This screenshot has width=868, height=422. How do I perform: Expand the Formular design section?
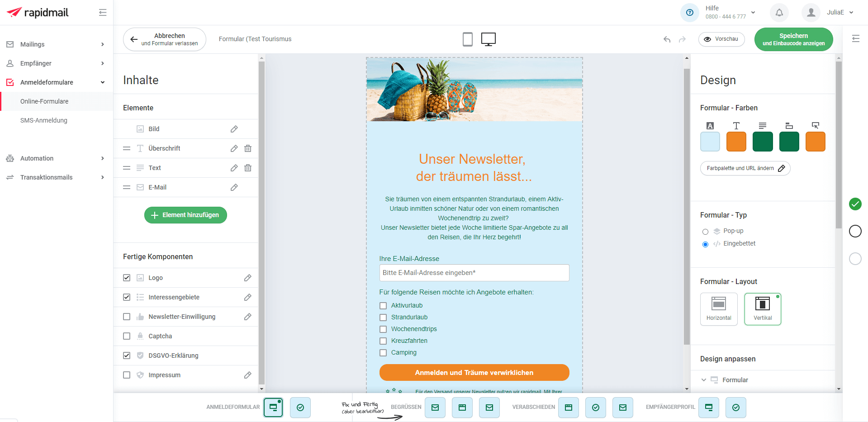click(x=704, y=380)
